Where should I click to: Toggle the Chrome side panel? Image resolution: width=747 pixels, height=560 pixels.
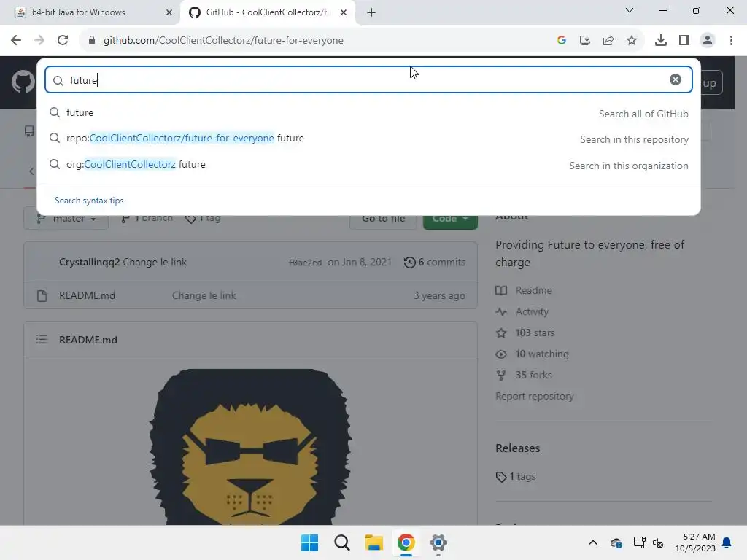coord(684,41)
